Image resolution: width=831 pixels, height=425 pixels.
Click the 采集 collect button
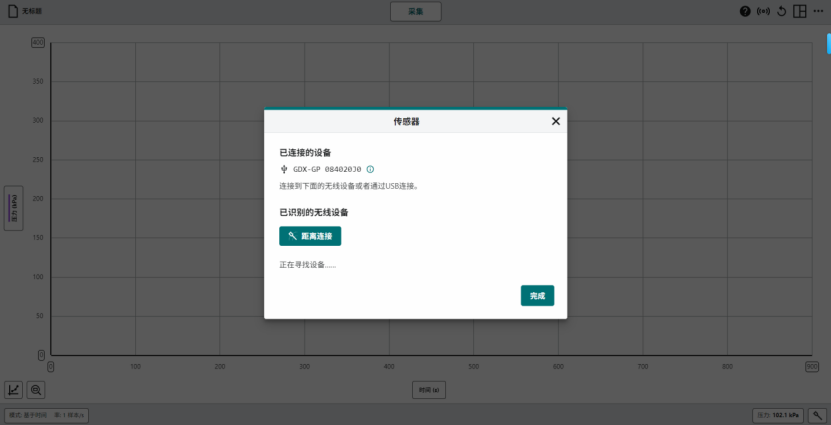pos(416,12)
